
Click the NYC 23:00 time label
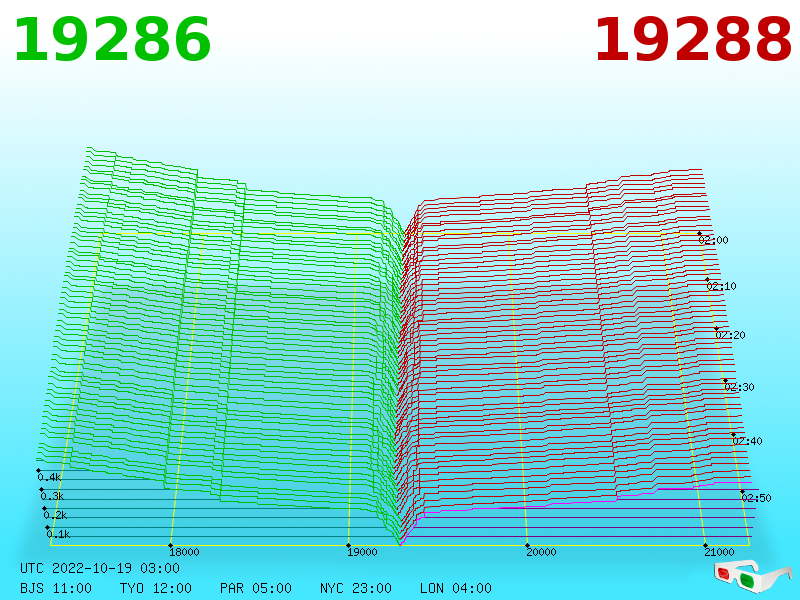356,588
